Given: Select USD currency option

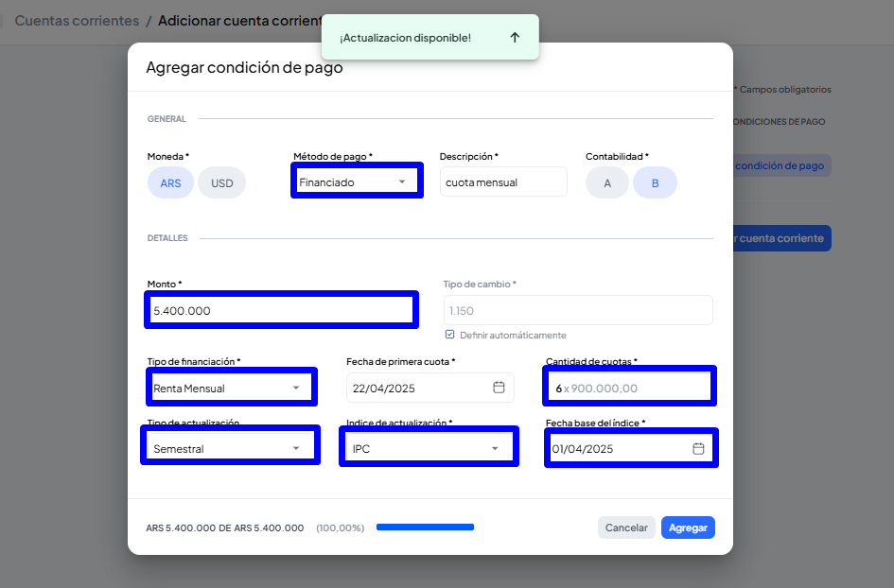Looking at the screenshot, I should [x=221, y=182].
